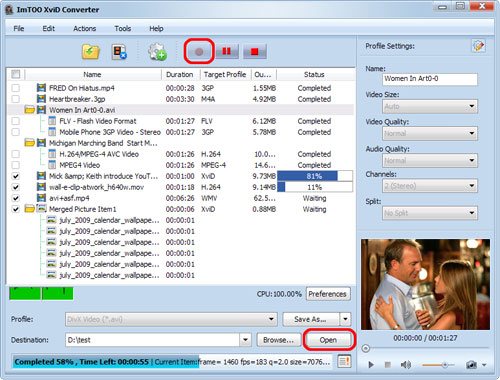
Task: Click the Destination path field
Action: tap(153, 340)
